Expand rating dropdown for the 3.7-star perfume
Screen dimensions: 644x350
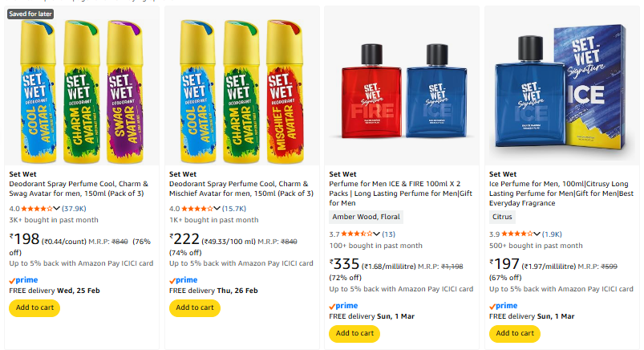(378, 234)
